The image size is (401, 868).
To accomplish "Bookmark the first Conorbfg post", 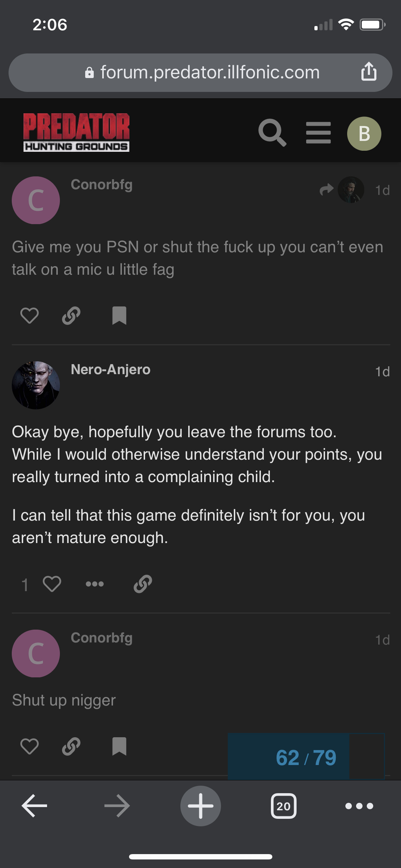I will coord(119,315).
